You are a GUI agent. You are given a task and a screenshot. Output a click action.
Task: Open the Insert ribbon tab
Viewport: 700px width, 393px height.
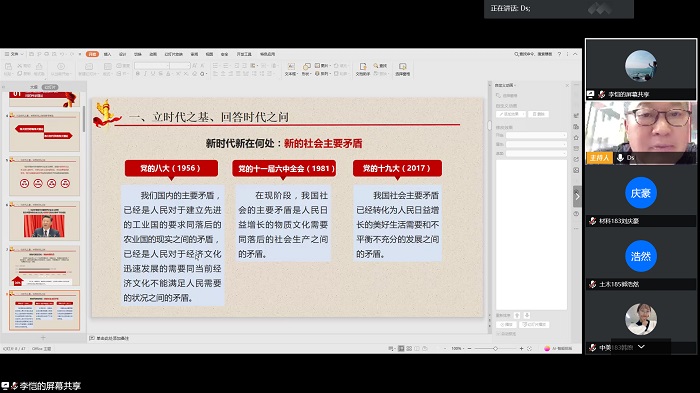108,54
